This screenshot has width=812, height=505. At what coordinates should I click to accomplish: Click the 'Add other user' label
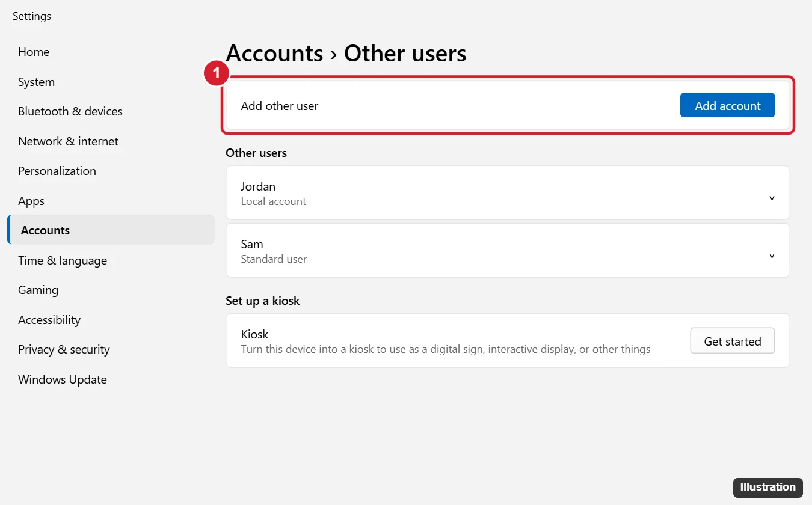pyautogui.click(x=280, y=106)
